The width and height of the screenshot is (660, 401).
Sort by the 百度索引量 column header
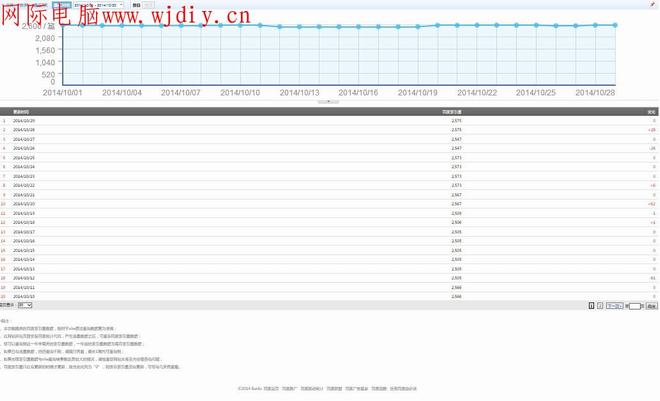[x=451, y=111]
